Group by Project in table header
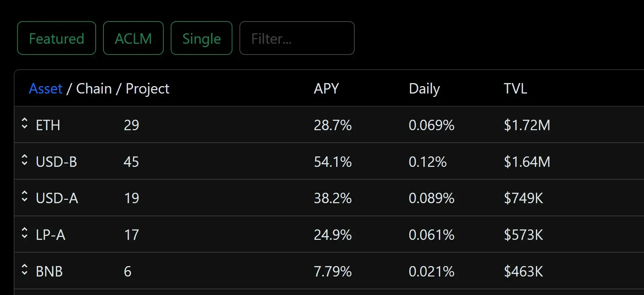This screenshot has width=644, height=295. [x=147, y=89]
